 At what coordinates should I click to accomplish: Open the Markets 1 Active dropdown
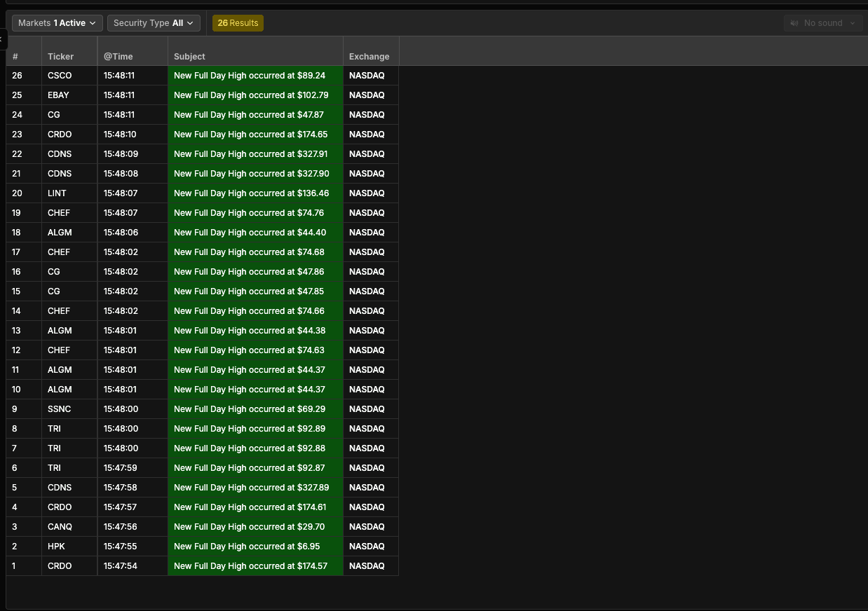pos(57,23)
